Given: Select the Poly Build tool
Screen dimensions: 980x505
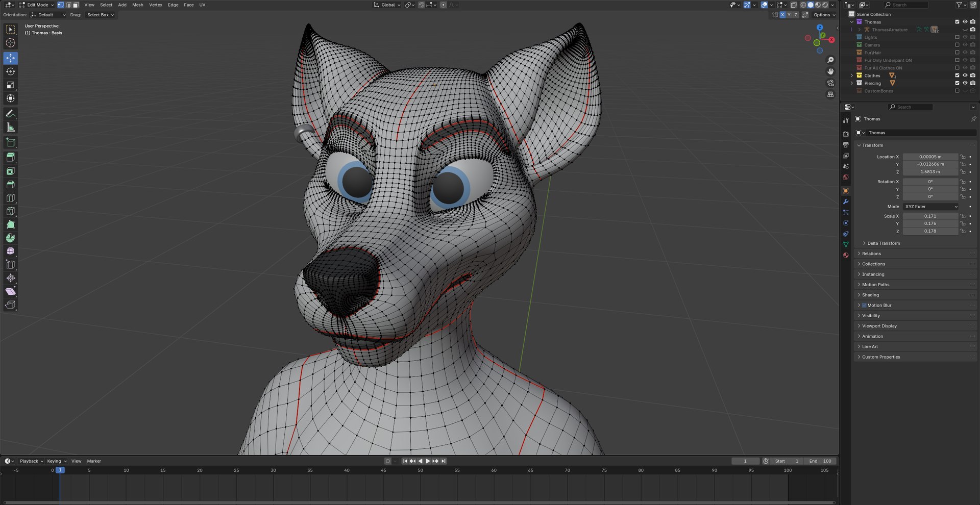Looking at the screenshot, I should (x=11, y=224).
